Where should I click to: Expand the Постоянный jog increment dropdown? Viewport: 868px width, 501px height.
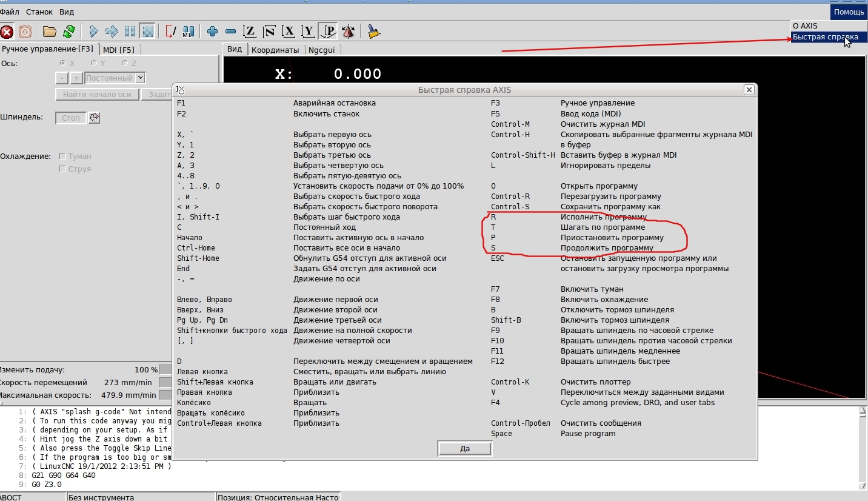(x=141, y=78)
